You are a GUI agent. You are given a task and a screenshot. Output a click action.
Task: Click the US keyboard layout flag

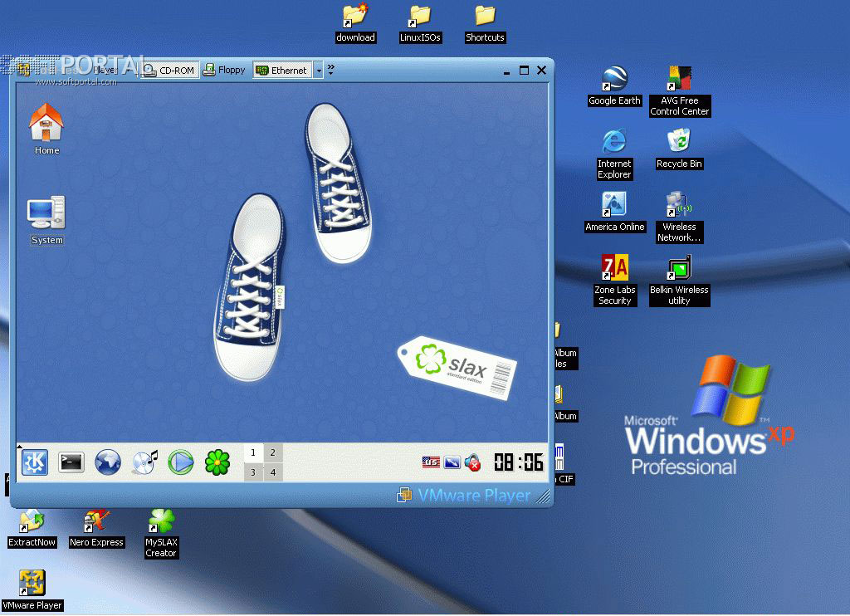(431, 462)
